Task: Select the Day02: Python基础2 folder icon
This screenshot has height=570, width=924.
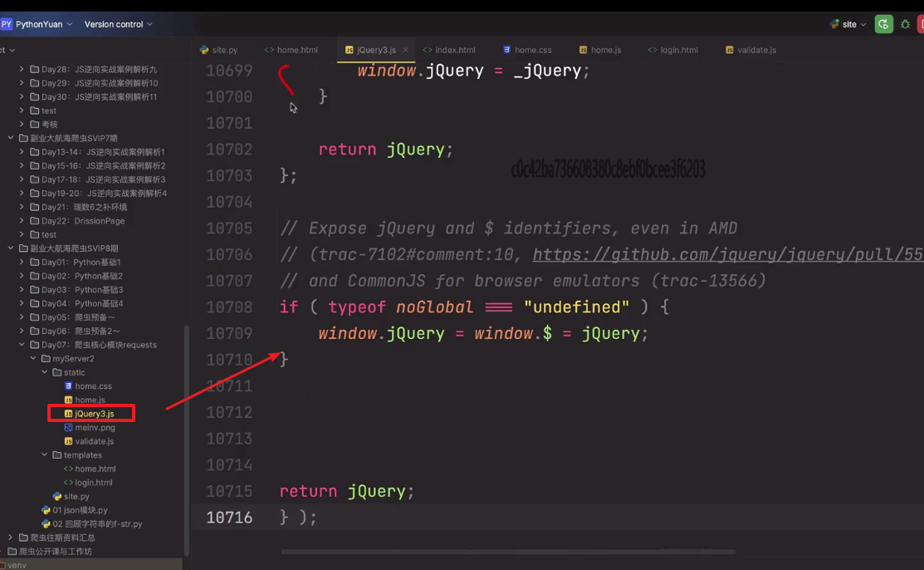Action: pyautogui.click(x=34, y=276)
